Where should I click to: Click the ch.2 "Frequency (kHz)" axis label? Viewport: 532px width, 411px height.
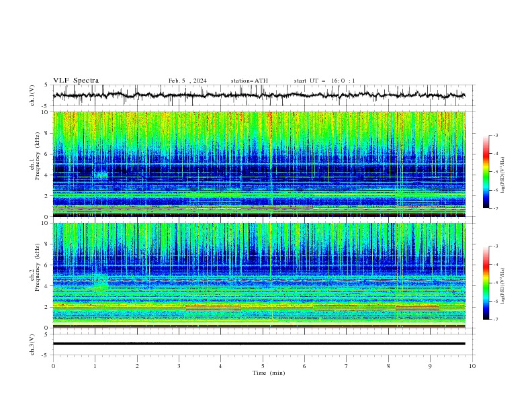click(38, 267)
